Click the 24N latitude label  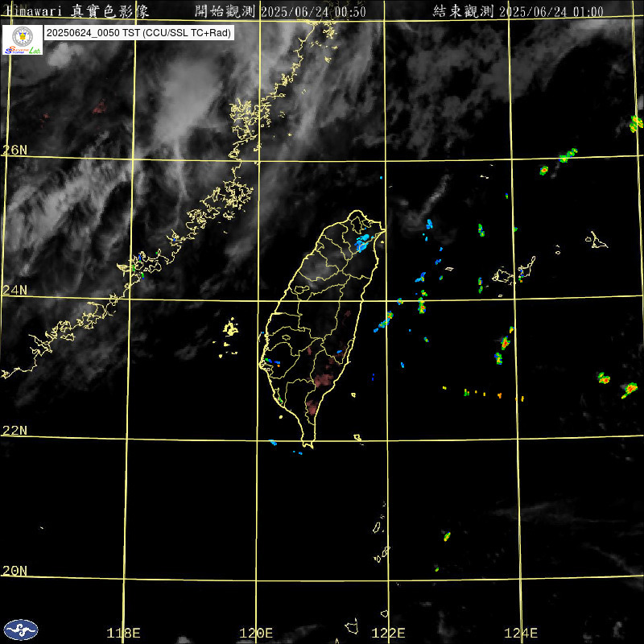(x=14, y=291)
